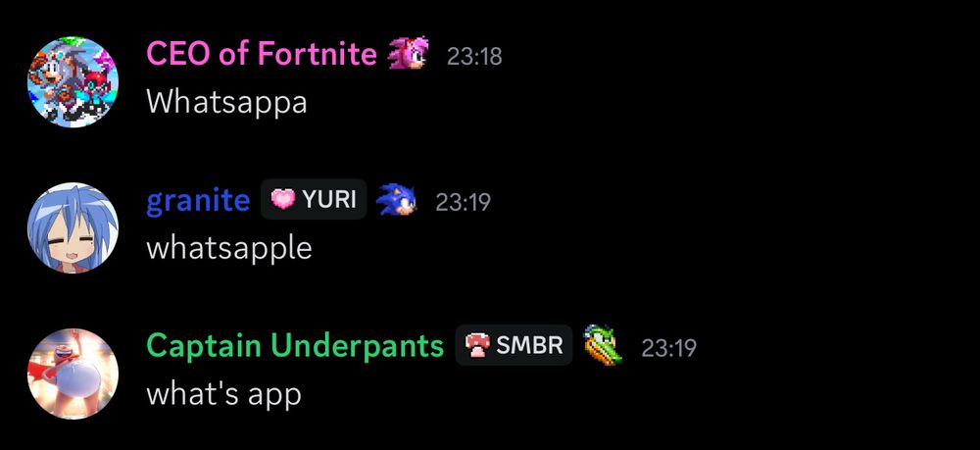Click Captain Underpants' 23:19 timestamp
Image resolution: width=980 pixels, height=450 pixels.
click(668, 348)
